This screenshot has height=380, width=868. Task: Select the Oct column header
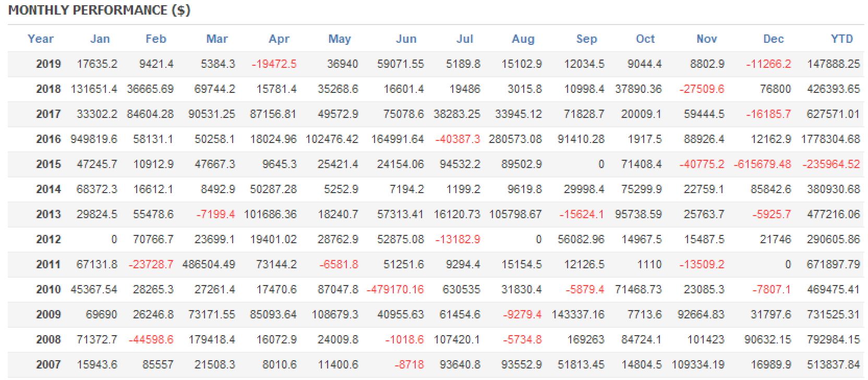645,39
